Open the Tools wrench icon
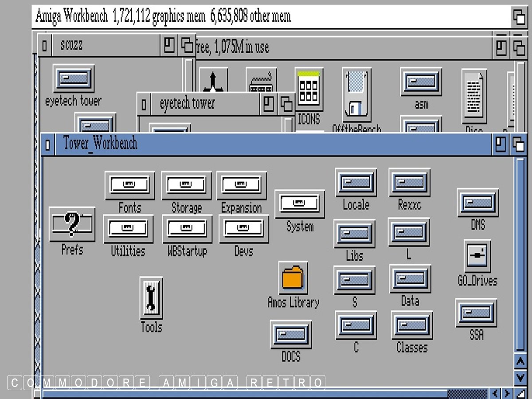The height and width of the screenshot is (399, 532). (x=151, y=297)
